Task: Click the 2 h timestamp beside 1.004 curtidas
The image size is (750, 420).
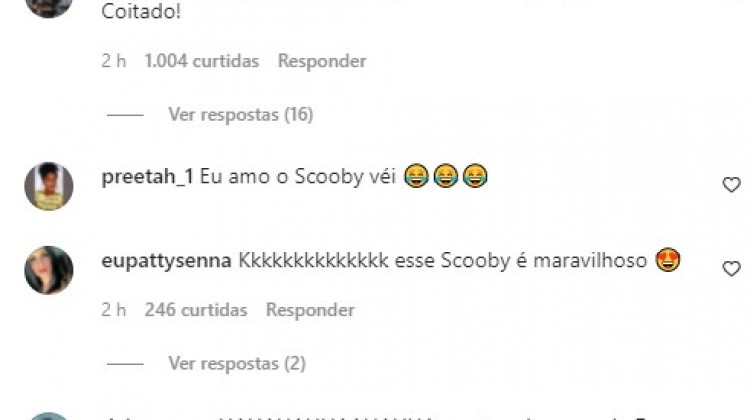Action: [114, 61]
